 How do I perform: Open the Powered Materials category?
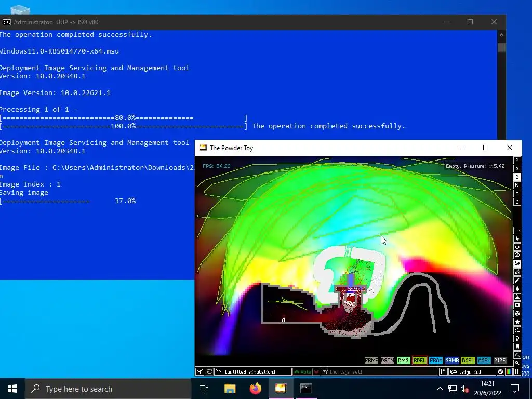click(x=517, y=247)
